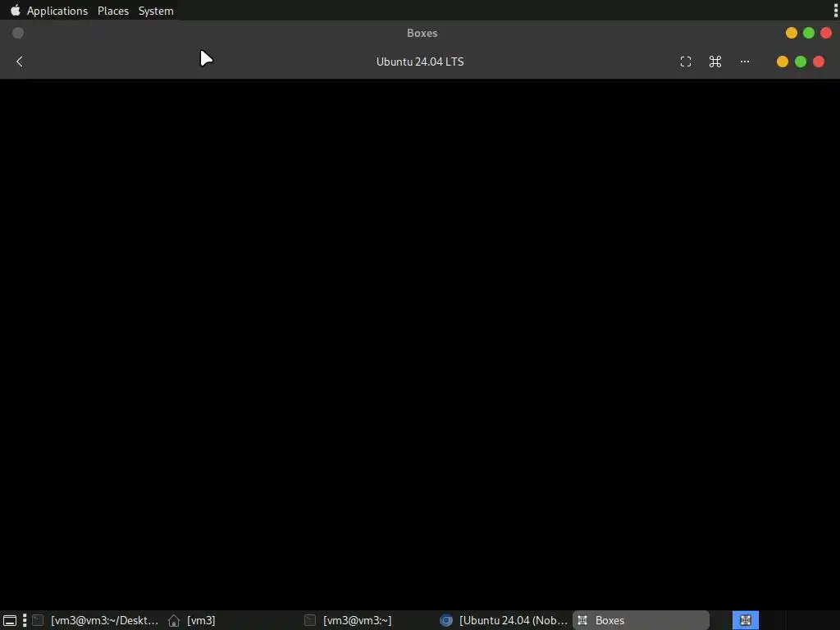This screenshot has width=840, height=630.
Task: Select the Boxes taskbar entry
Action: point(641,620)
